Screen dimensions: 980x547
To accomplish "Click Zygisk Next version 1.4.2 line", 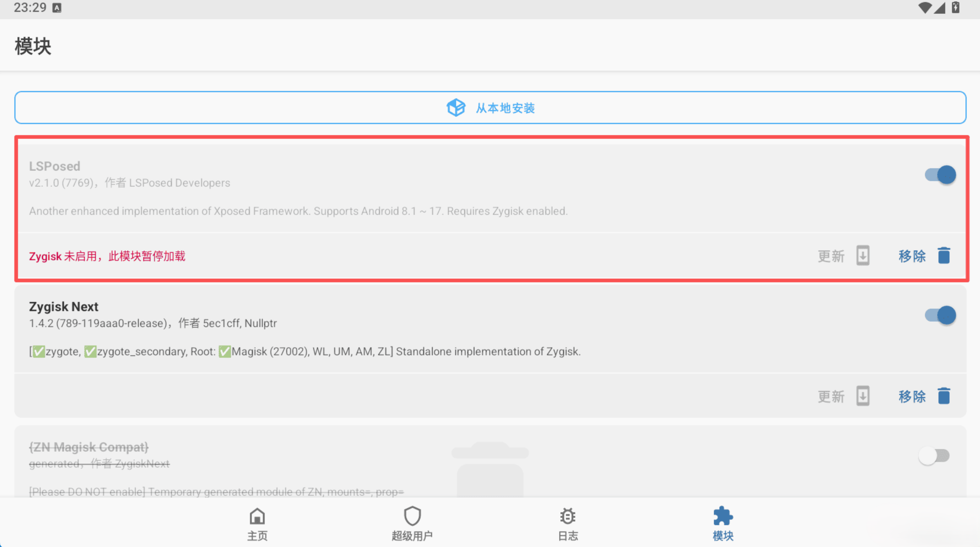I will [153, 323].
